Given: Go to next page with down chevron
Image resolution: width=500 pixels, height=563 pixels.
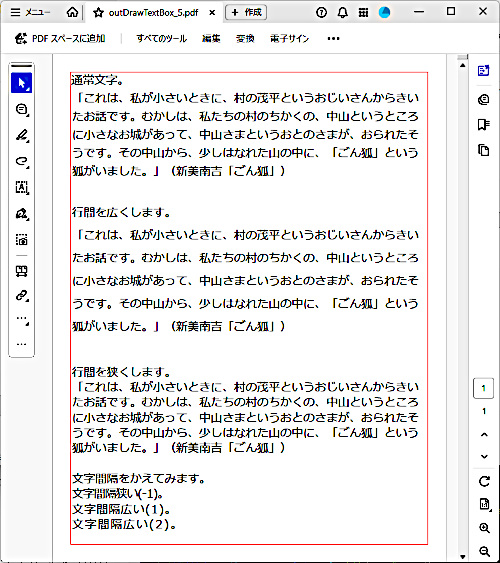Looking at the screenshot, I should (484, 456).
